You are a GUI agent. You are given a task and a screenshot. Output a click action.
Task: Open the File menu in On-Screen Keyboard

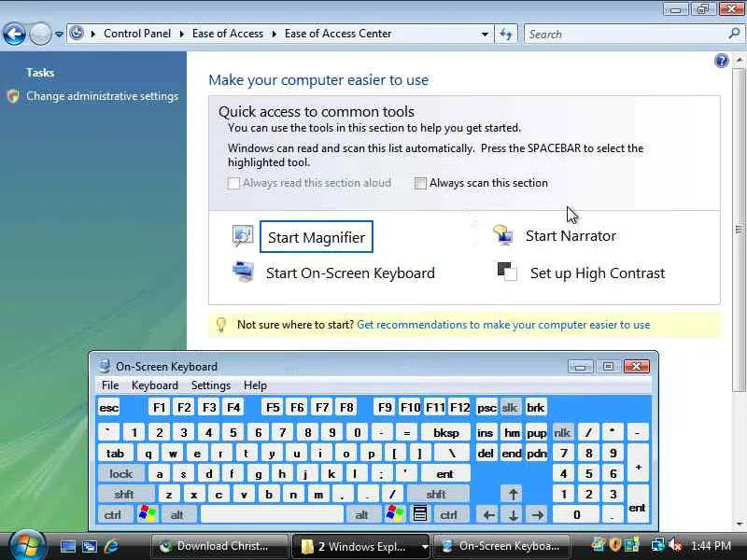[110, 385]
